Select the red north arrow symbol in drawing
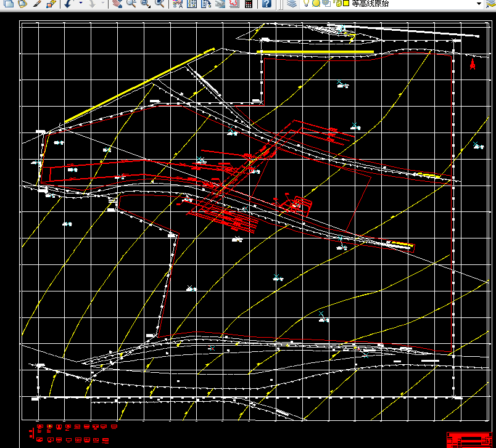The height and width of the screenshot is (448, 496). (x=473, y=64)
